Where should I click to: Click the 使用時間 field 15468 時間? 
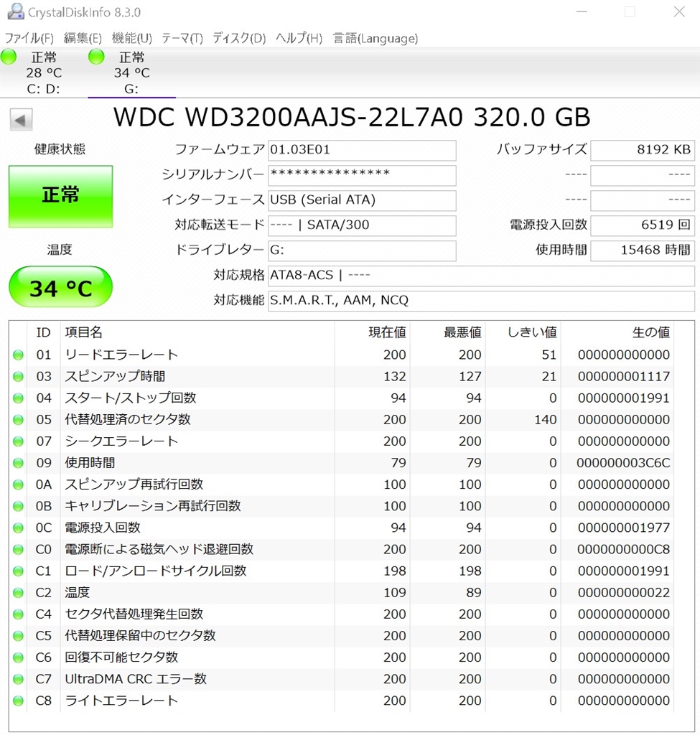coord(643,251)
